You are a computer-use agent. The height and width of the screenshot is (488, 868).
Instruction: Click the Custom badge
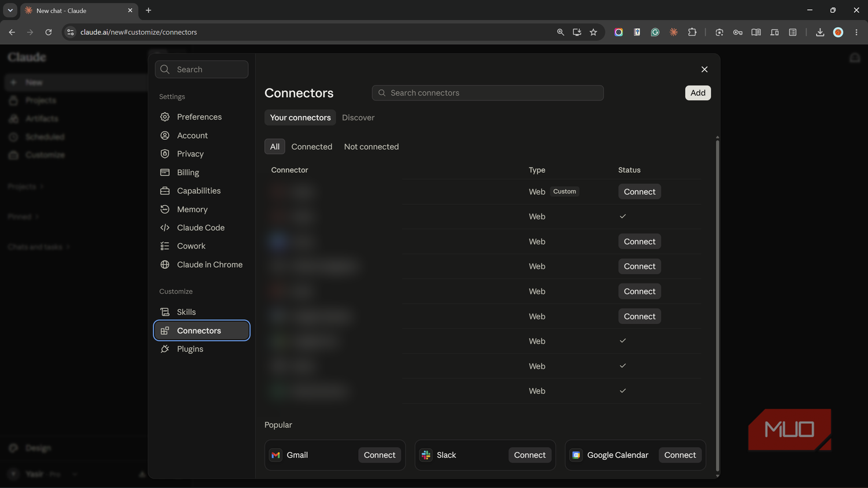564,191
